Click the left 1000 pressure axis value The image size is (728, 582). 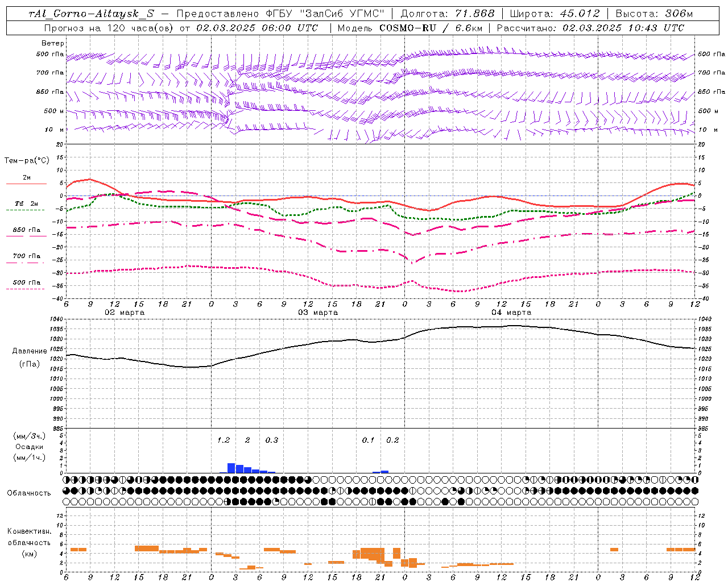pyautogui.click(x=57, y=399)
